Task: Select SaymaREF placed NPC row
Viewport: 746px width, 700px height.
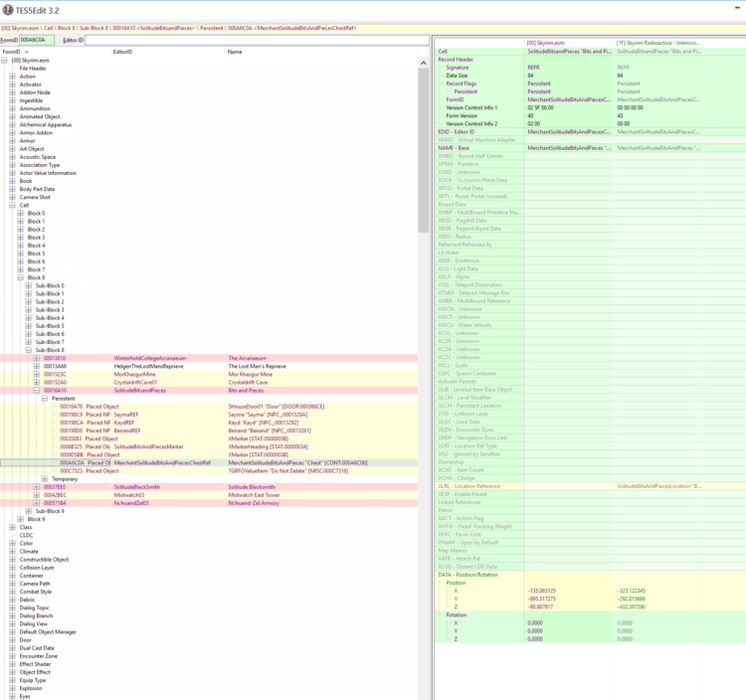Action: point(209,415)
